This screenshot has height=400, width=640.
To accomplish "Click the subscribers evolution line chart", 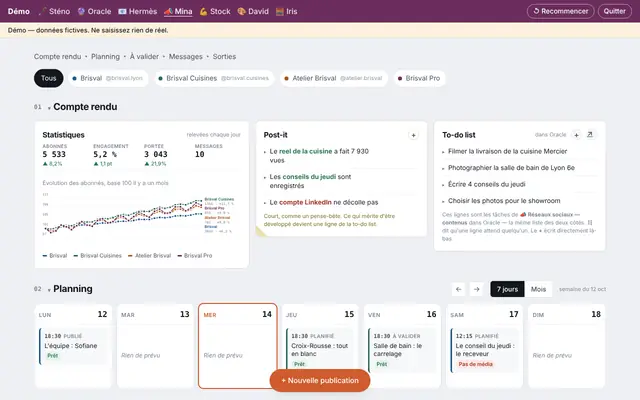I will tap(139, 214).
